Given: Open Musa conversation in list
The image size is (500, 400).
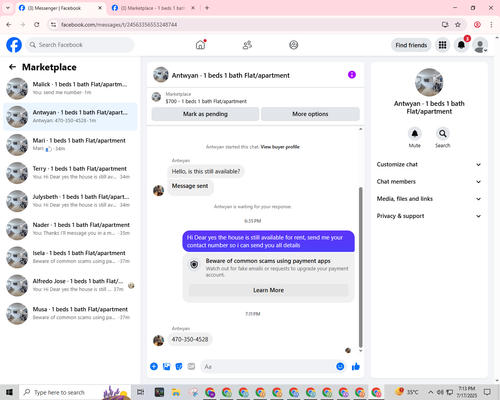Looking at the screenshot, I should (x=70, y=313).
